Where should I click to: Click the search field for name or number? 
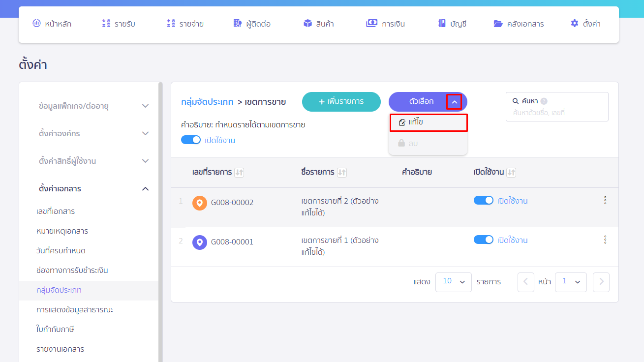click(557, 113)
